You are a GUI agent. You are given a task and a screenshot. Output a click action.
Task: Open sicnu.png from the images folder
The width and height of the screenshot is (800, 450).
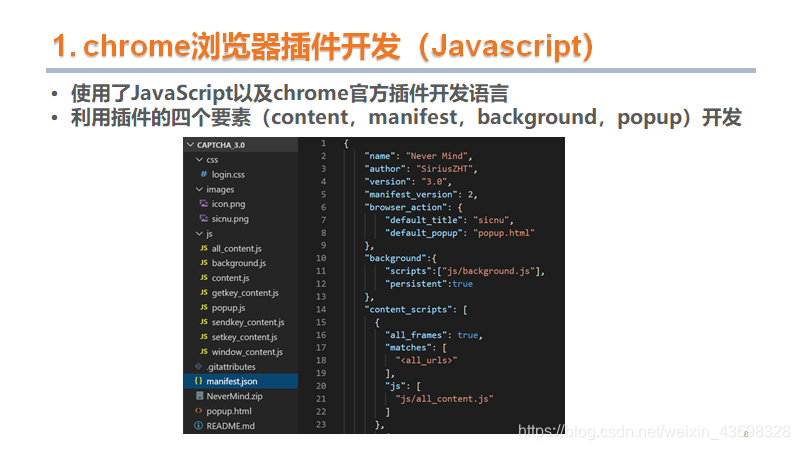coord(230,219)
